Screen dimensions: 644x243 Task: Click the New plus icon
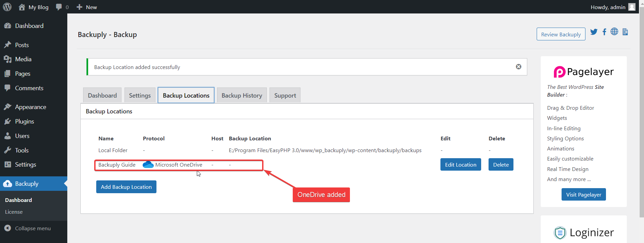coord(79,7)
